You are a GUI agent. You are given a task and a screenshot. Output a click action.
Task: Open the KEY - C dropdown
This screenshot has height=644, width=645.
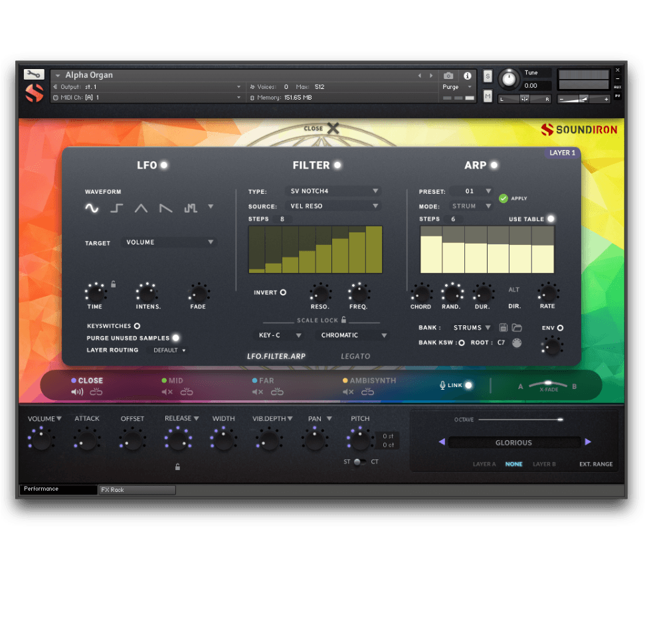[x=279, y=335]
